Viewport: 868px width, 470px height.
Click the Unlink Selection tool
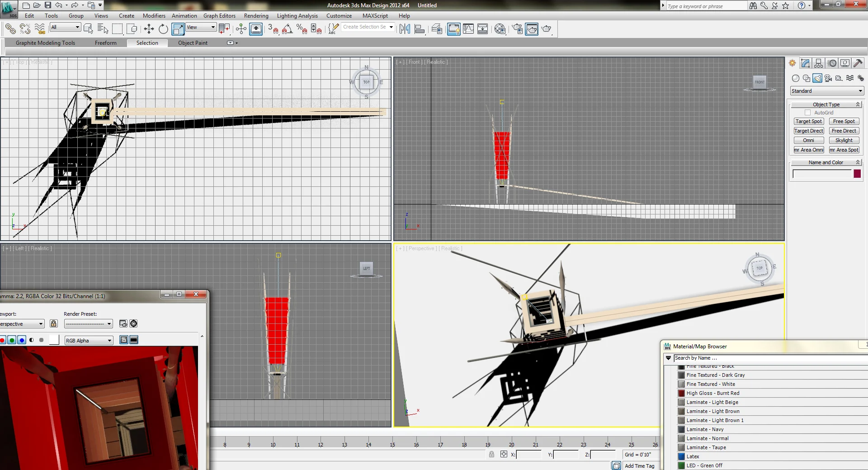(x=25, y=29)
